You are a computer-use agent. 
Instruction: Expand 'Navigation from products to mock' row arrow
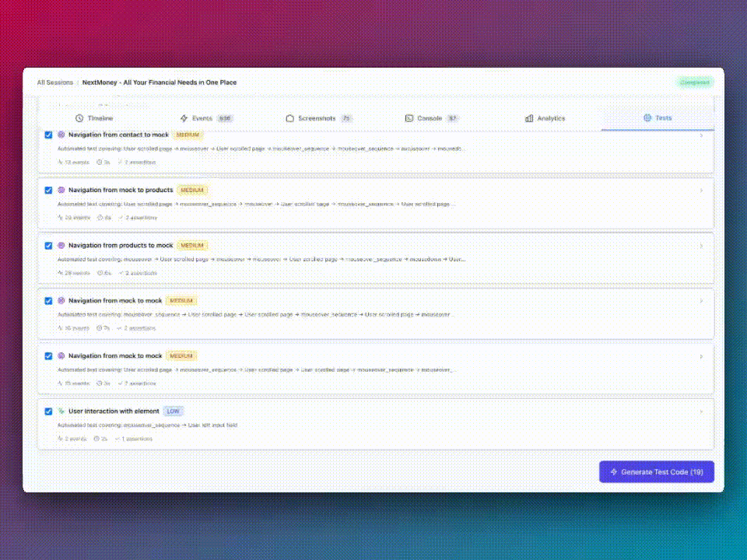pyautogui.click(x=701, y=246)
